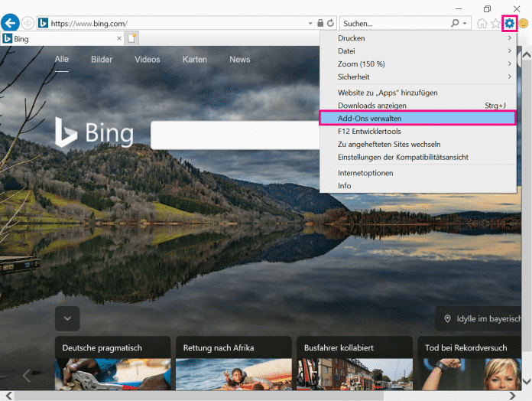
Task: Go to Bing Videos link
Action: coord(148,60)
